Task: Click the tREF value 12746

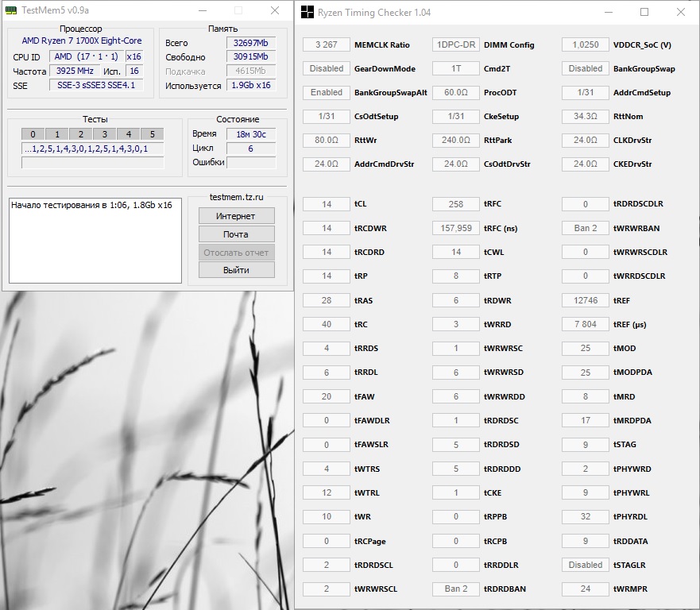Action: (586, 300)
